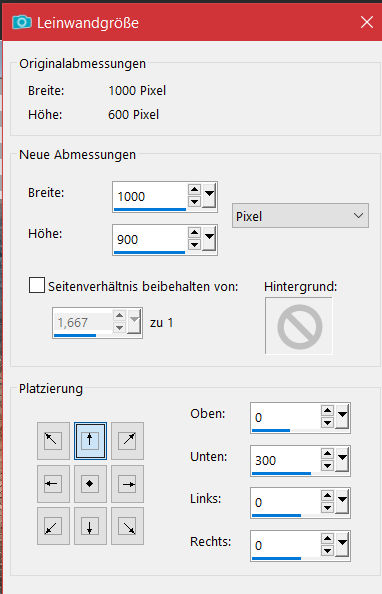
Task: Select bottom-right placement arrow
Action: (127, 527)
